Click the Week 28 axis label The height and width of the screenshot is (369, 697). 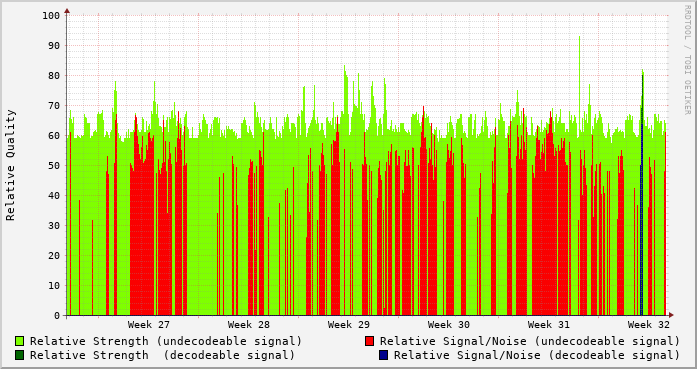pyautogui.click(x=248, y=325)
